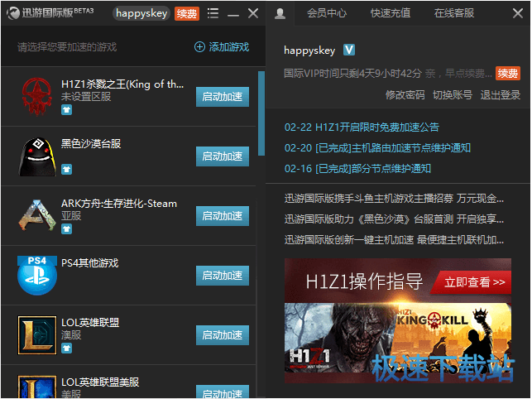532x399 pixels.
Task: Start acceleration for LOL英雄联盟美服
Action: pyautogui.click(x=223, y=392)
